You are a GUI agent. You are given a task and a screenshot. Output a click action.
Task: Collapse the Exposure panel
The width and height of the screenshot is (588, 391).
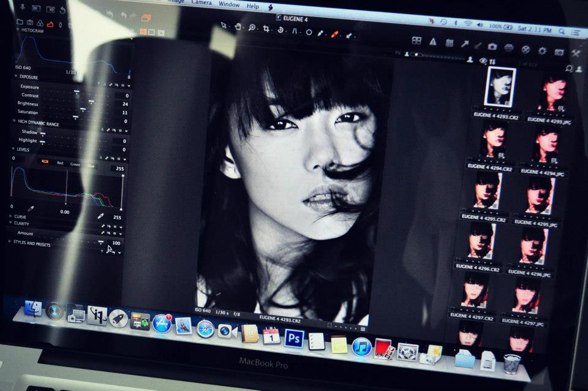click(16, 76)
